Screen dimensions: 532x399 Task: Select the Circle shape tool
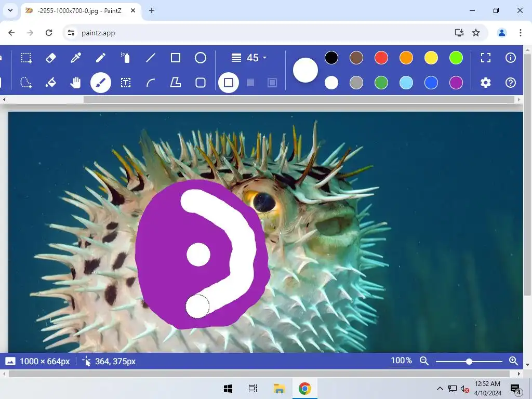(x=201, y=58)
